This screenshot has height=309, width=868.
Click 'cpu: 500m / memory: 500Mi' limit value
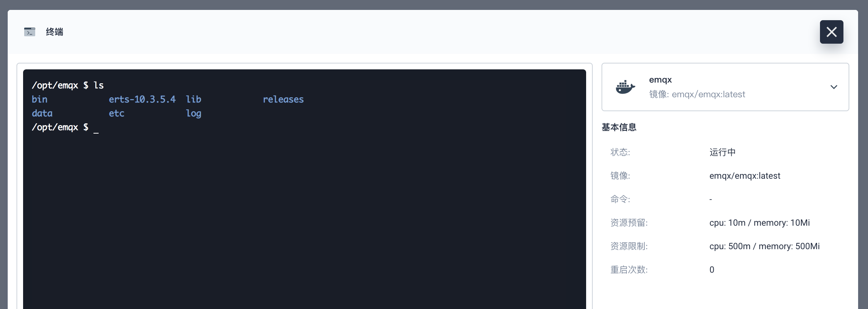[x=765, y=246]
